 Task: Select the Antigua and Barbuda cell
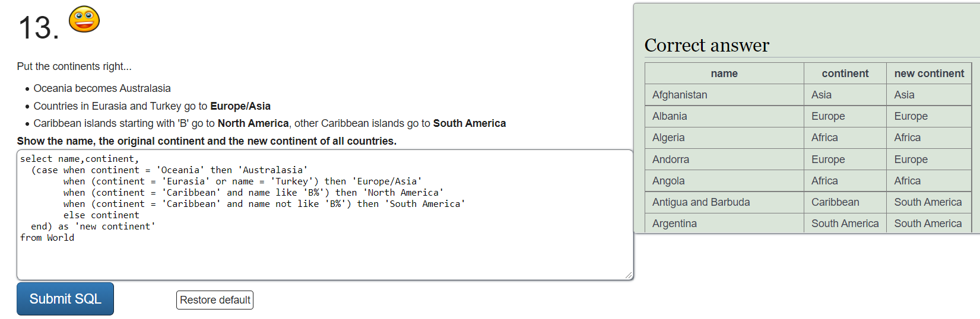[x=724, y=202]
